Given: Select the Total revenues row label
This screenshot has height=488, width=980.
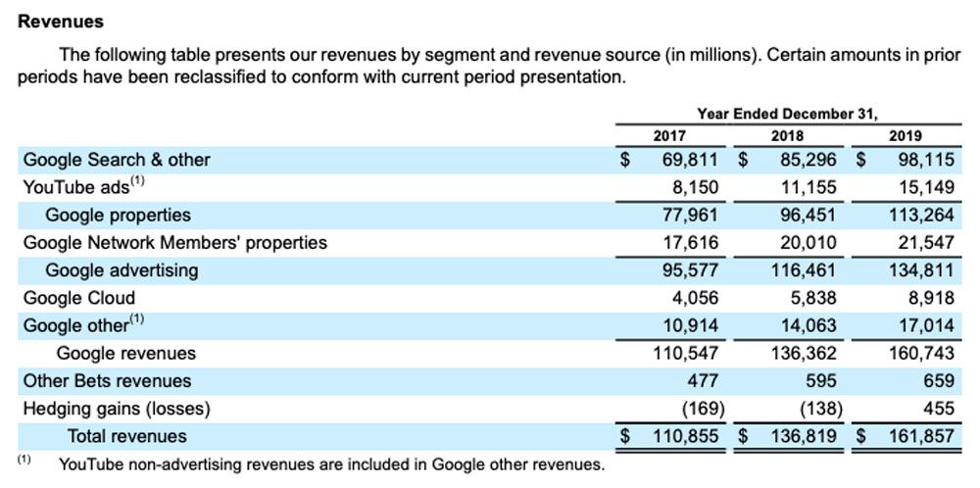Looking at the screenshot, I should [x=126, y=436].
